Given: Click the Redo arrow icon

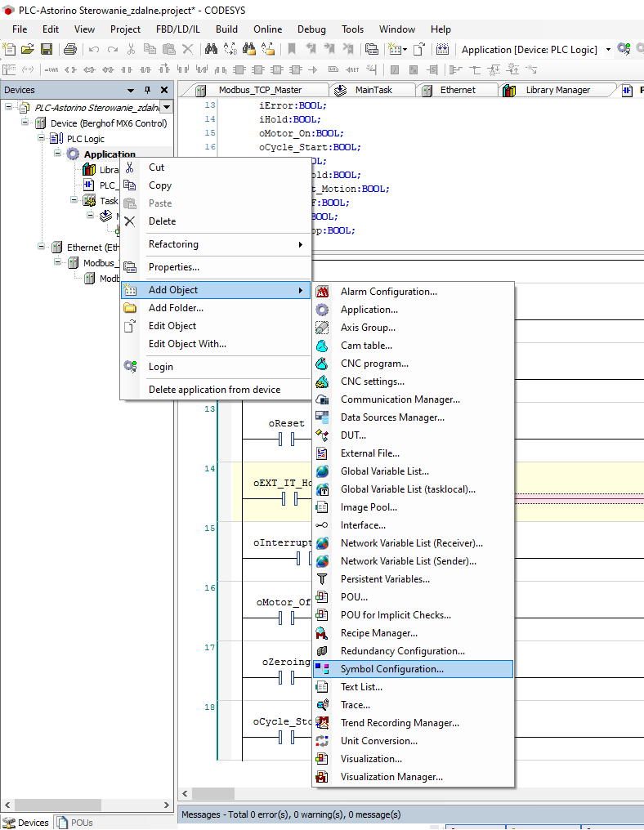Looking at the screenshot, I should tap(112, 49).
